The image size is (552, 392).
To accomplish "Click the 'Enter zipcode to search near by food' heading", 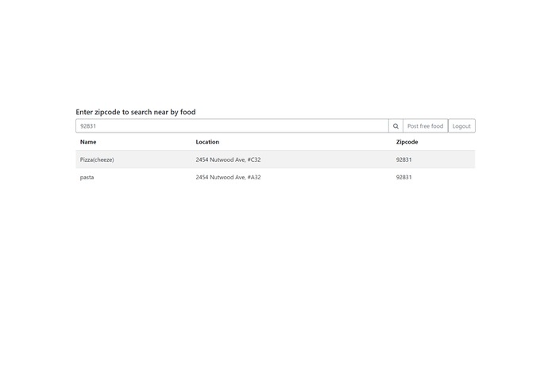I will click(x=136, y=112).
